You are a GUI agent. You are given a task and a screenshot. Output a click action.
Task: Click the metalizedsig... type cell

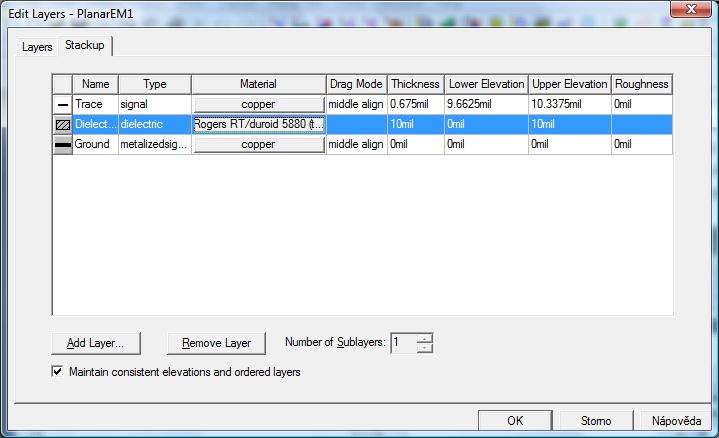(x=155, y=144)
